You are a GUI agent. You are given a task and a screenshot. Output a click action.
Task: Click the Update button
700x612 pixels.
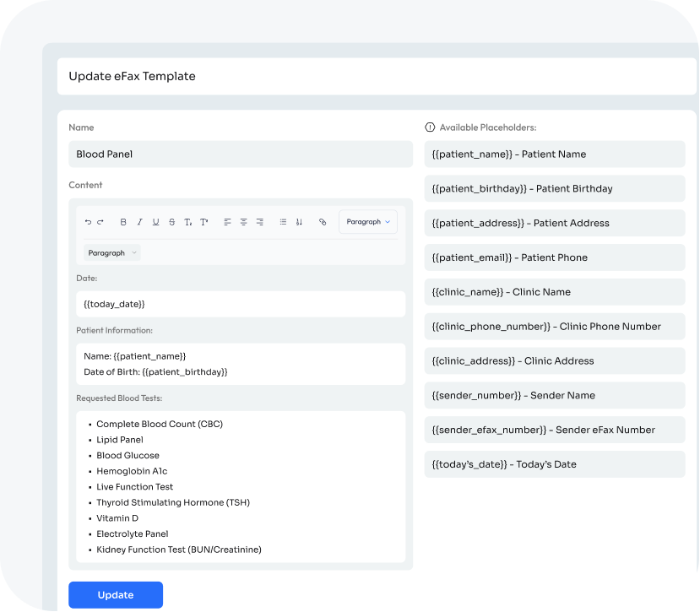point(116,595)
